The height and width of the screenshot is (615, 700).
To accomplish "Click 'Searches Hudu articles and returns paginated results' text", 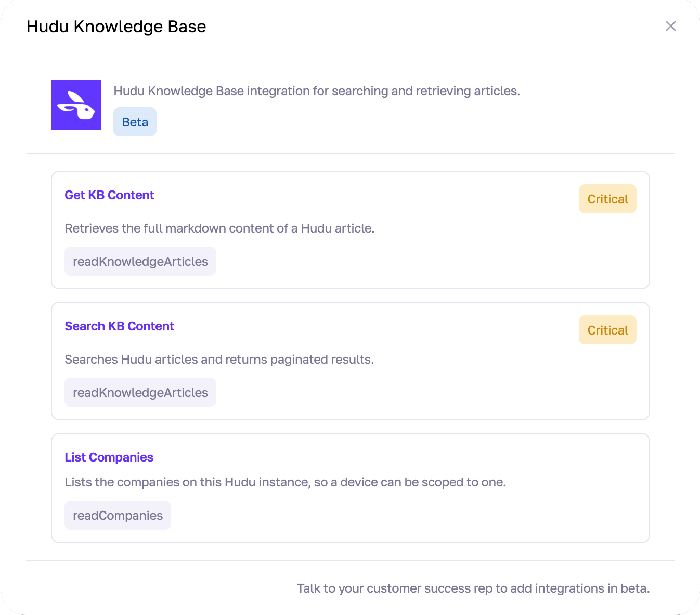I will (x=219, y=360).
